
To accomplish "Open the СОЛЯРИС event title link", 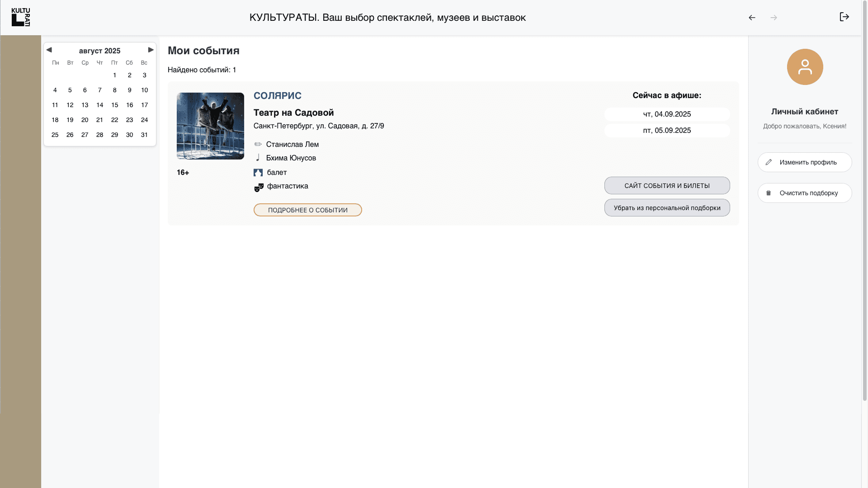I will tap(277, 96).
